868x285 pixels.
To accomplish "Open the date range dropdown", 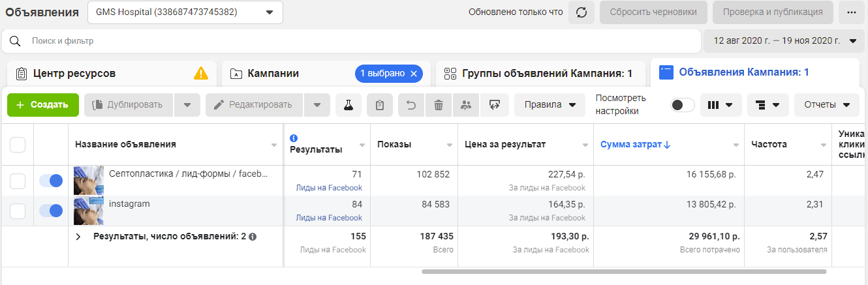I will tap(783, 40).
